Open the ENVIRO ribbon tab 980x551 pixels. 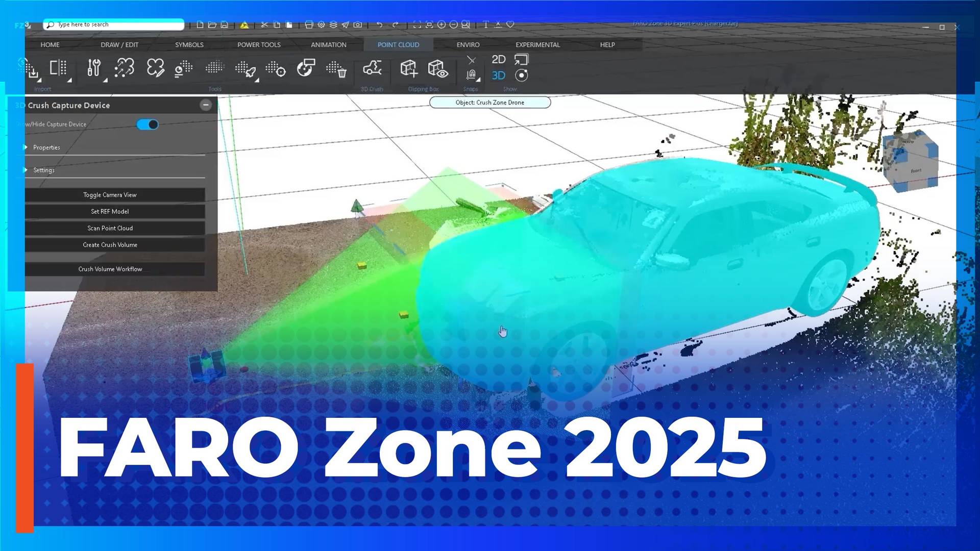point(467,45)
